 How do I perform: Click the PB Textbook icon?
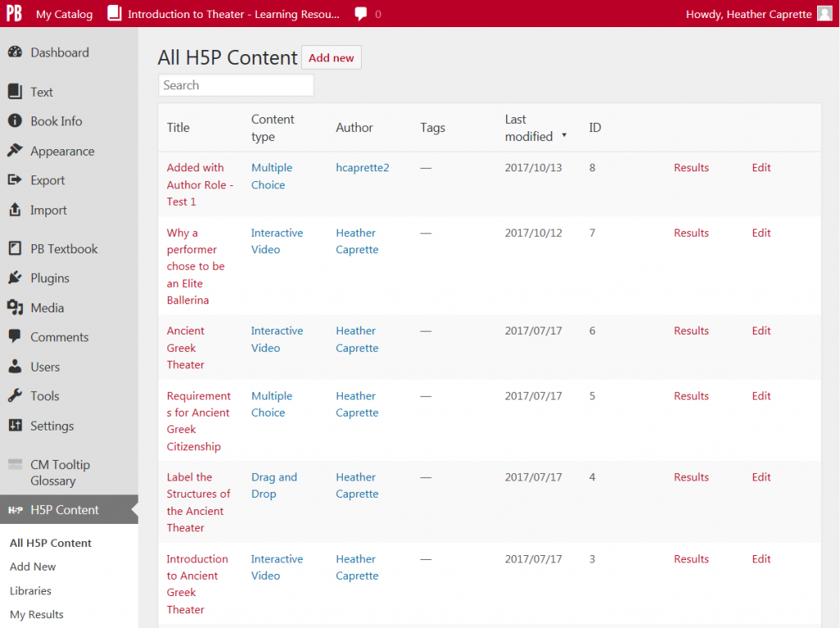15,248
